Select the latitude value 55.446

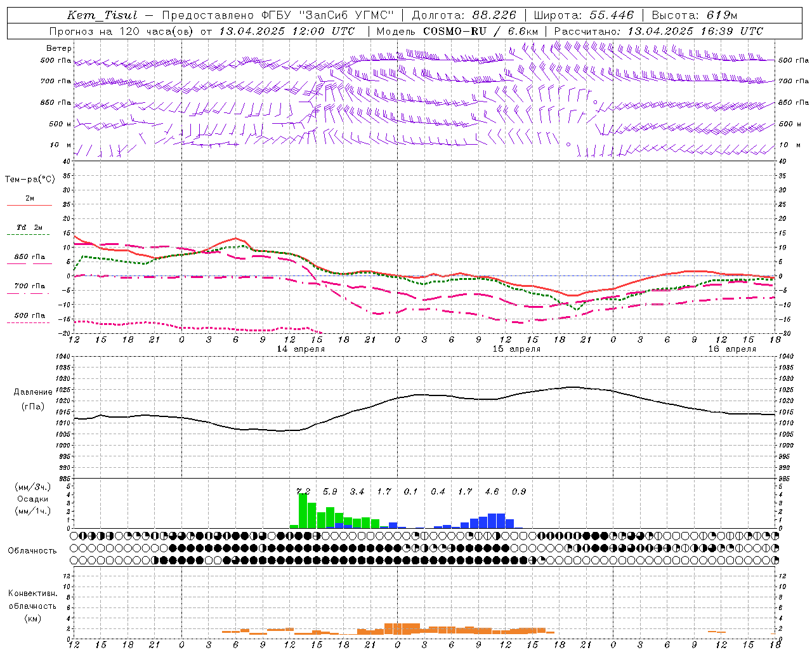click(612, 15)
